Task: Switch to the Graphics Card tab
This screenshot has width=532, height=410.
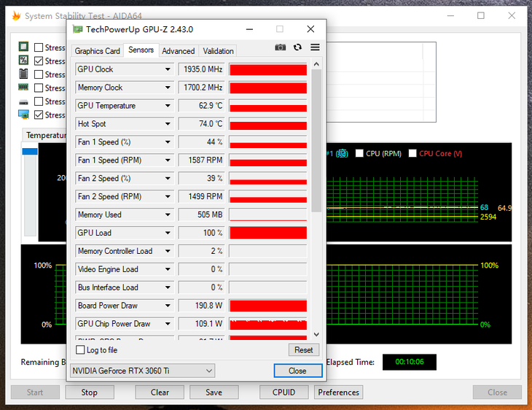Action: tap(97, 51)
